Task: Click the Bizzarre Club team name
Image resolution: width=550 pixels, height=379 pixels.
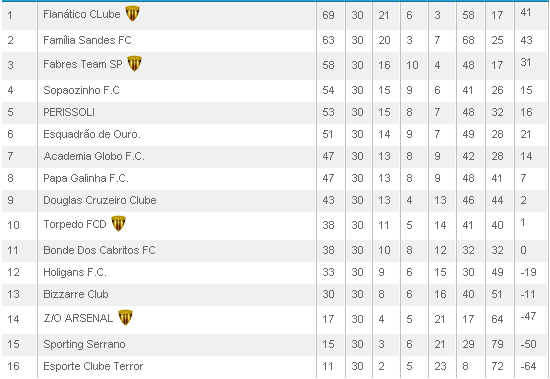Action: pyautogui.click(x=76, y=294)
